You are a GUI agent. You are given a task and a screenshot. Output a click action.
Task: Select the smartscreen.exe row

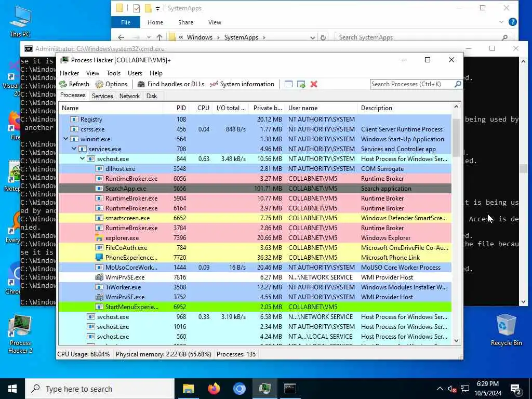tap(255, 218)
